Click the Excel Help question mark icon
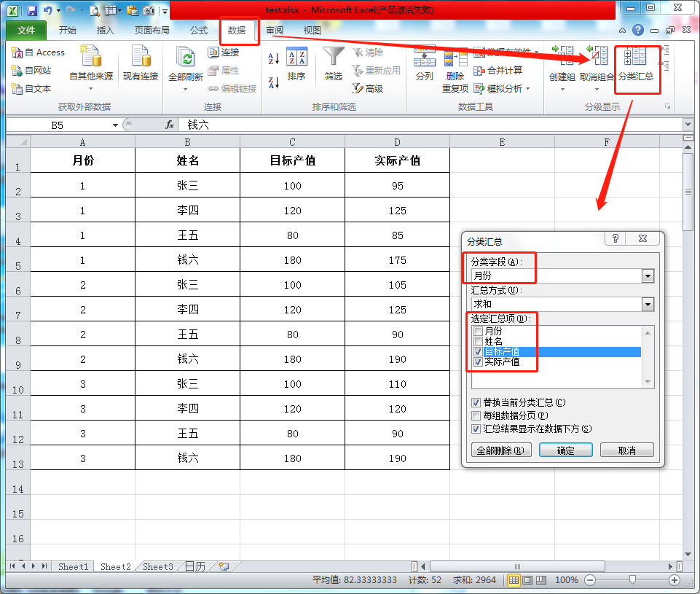Viewport: 700px width, 594px height. point(638,30)
